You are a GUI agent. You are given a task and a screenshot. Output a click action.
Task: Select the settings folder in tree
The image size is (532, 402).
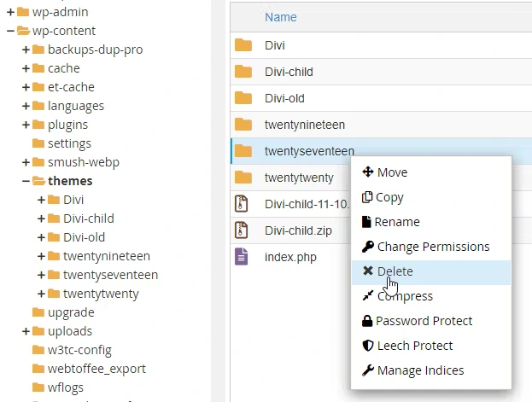pos(68,143)
